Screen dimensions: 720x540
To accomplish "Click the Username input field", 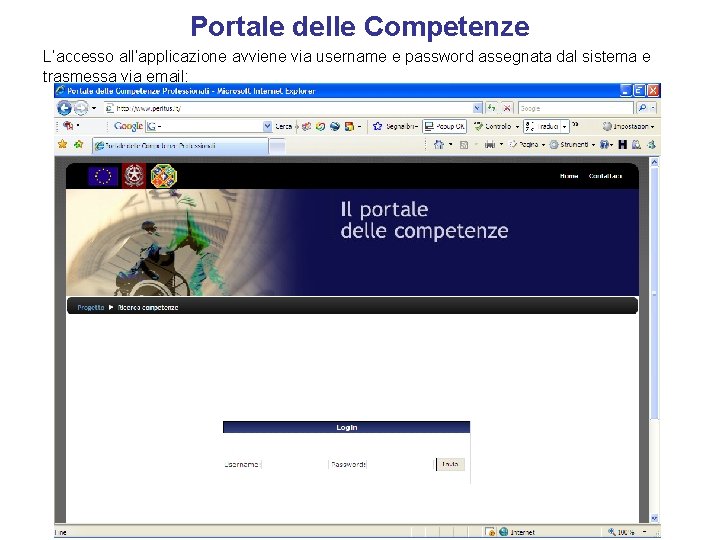I will [294, 465].
